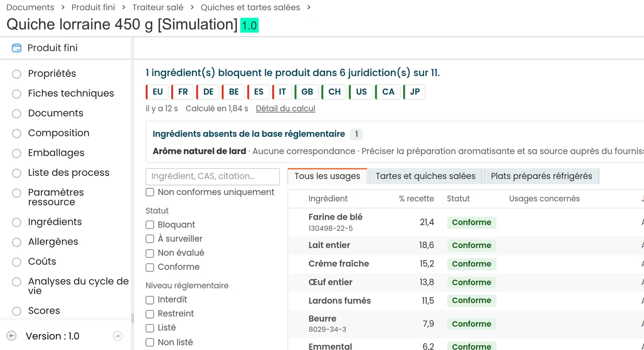The width and height of the screenshot is (644, 350).
Task: Go to Traiteur salé breadcrumb
Action: [x=158, y=7]
